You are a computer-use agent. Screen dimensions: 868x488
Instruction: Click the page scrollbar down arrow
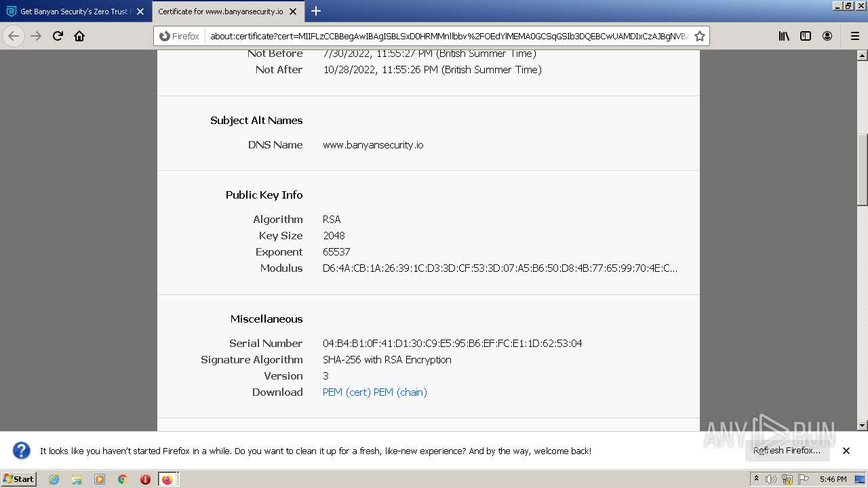(x=863, y=426)
